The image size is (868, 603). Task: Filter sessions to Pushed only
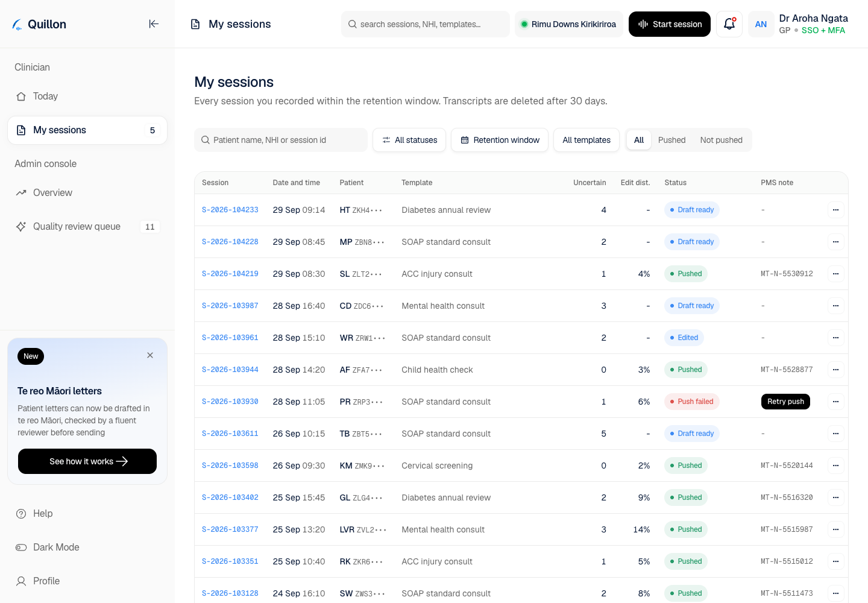[671, 140]
